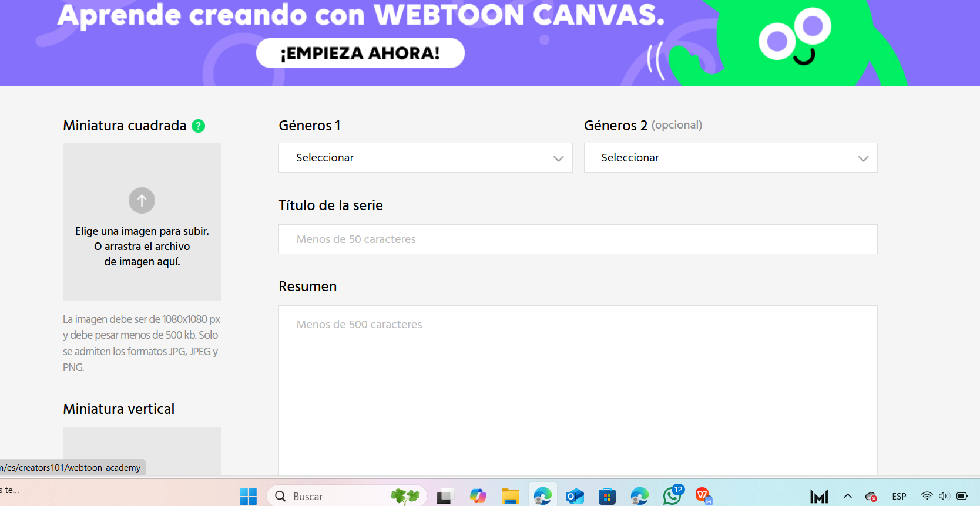Open the Géneros 2 dropdown
The height and width of the screenshot is (506, 980).
pyautogui.click(x=730, y=157)
